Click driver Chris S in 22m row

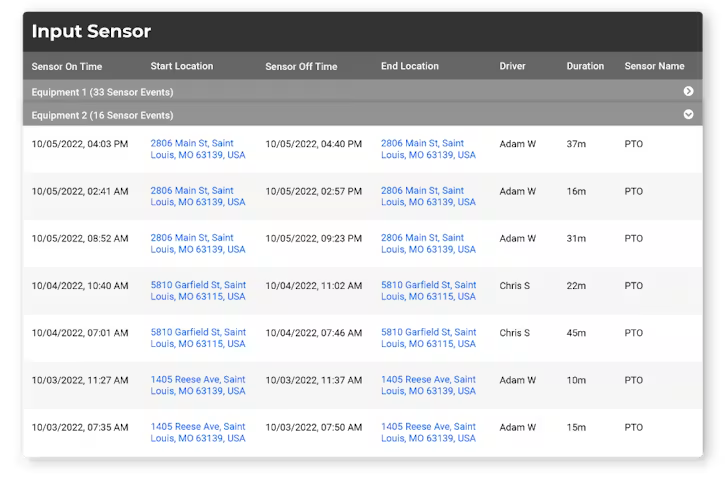click(515, 286)
